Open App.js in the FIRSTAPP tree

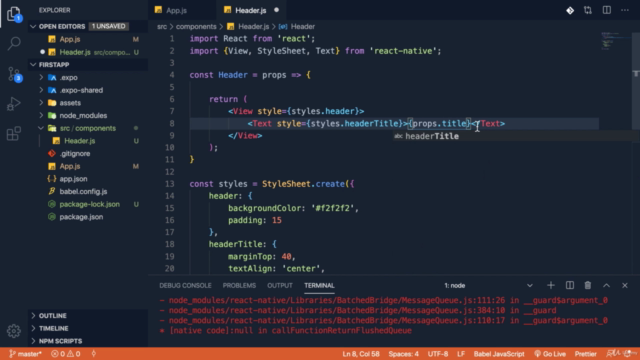point(88,166)
